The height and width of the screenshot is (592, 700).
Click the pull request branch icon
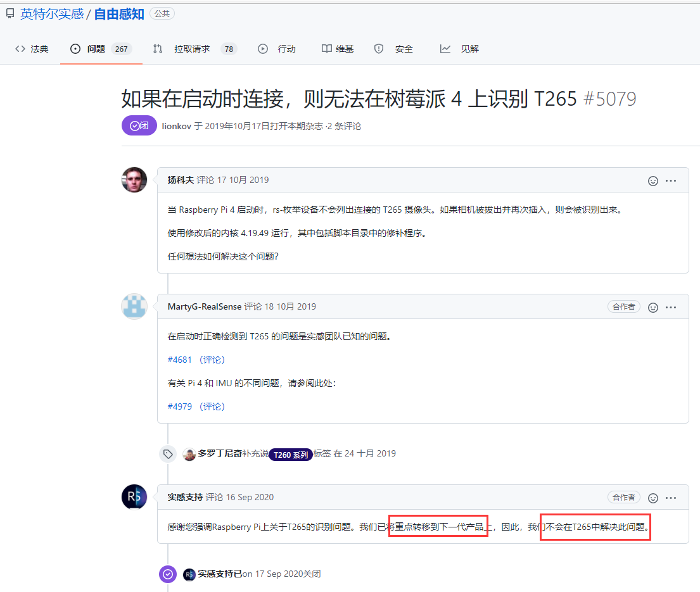coord(158,49)
